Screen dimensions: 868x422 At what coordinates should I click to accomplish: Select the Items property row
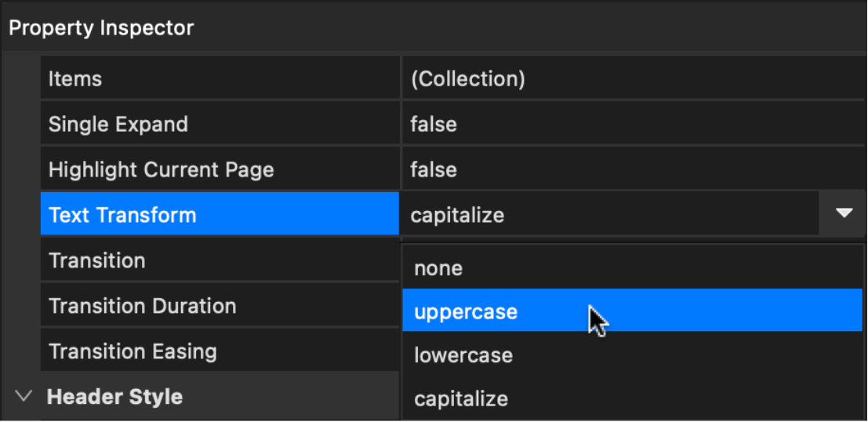tap(220, 79)
